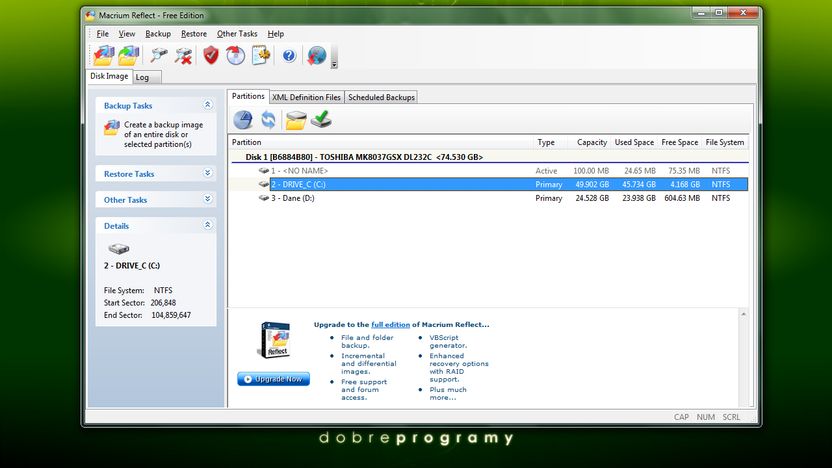Sort by the Free Space column header
This screenshot has height=468, width=832.
click(679, 142)
